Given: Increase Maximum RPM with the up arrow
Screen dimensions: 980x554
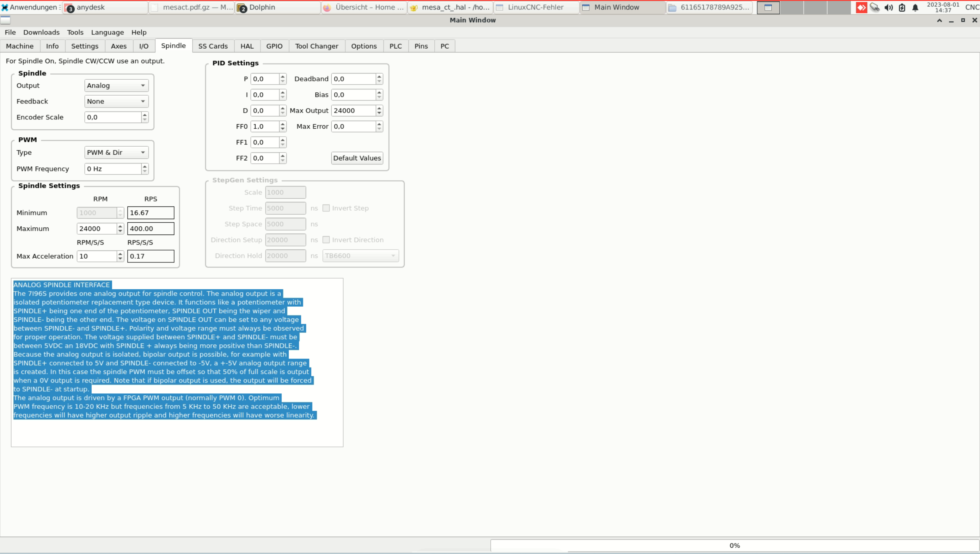Looking at the screenshot, I should click(x=120, y=226).
